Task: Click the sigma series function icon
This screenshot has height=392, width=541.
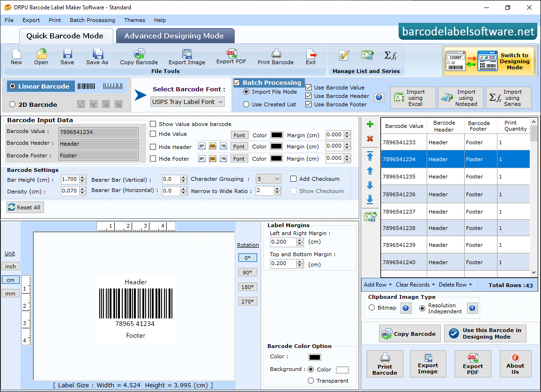Action: pos(391,55)
